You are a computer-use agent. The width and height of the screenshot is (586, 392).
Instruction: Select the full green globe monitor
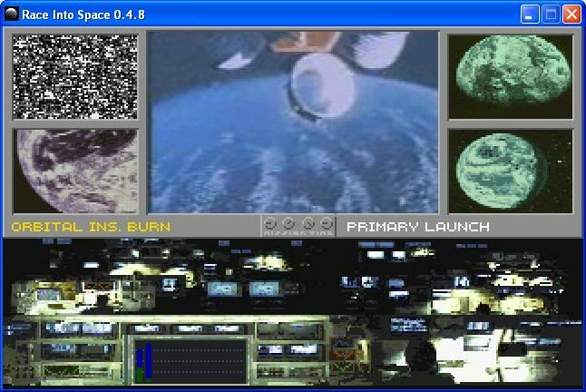(510, 171)
